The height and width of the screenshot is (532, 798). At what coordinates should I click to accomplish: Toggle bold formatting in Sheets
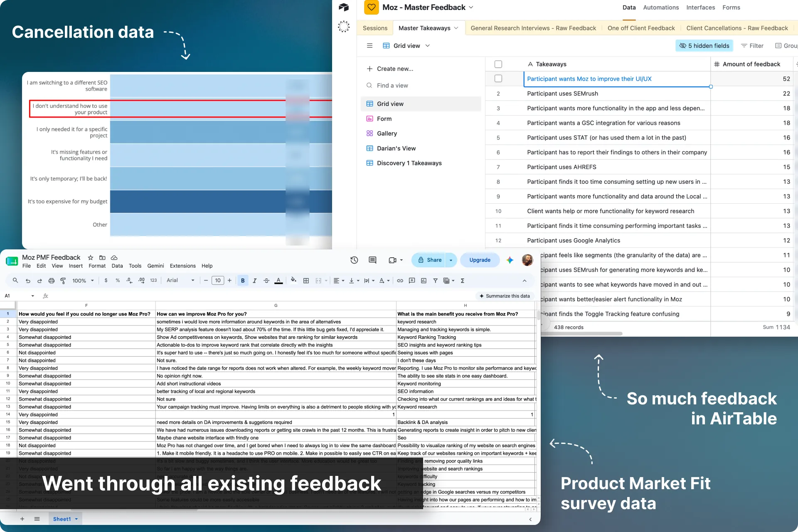pos(243,281)
